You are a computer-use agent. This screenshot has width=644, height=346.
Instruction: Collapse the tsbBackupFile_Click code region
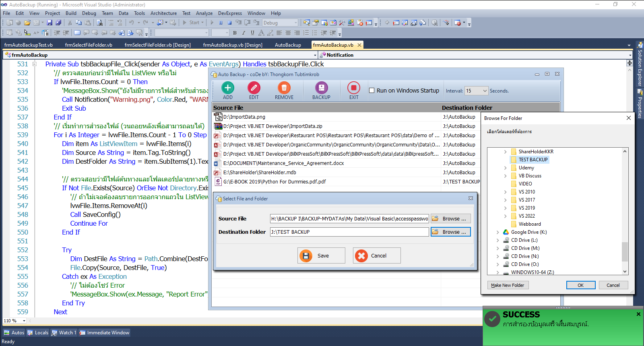pyautogui.click(x=35, y=64)
